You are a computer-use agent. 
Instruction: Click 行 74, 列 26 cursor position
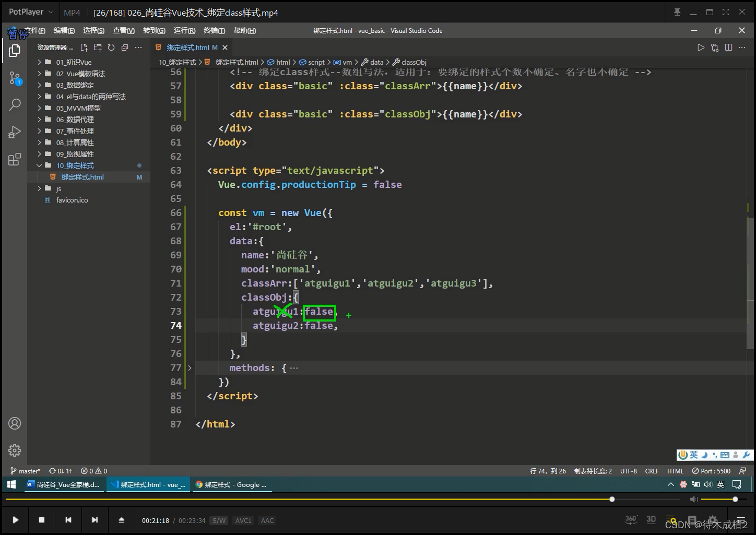(x=548, y=471)
